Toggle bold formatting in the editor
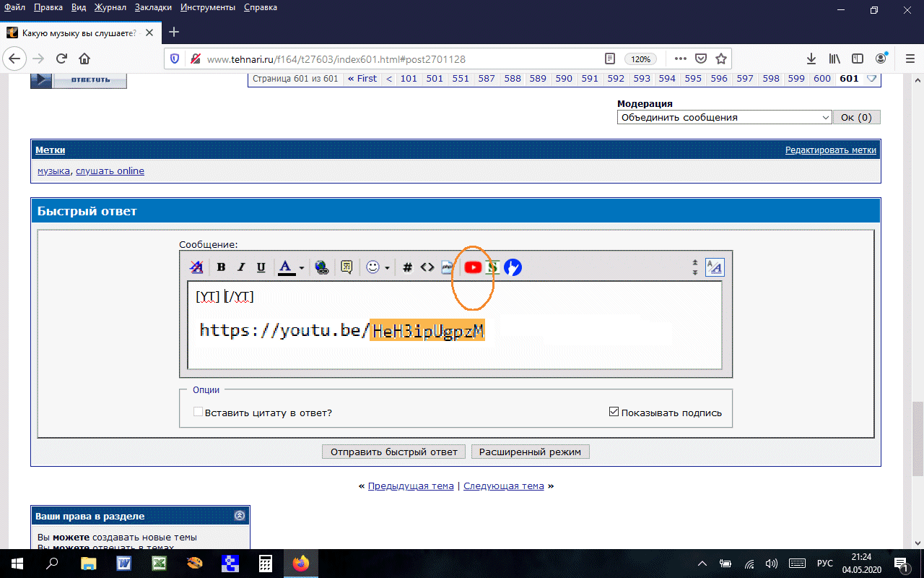 pos(222,267)
